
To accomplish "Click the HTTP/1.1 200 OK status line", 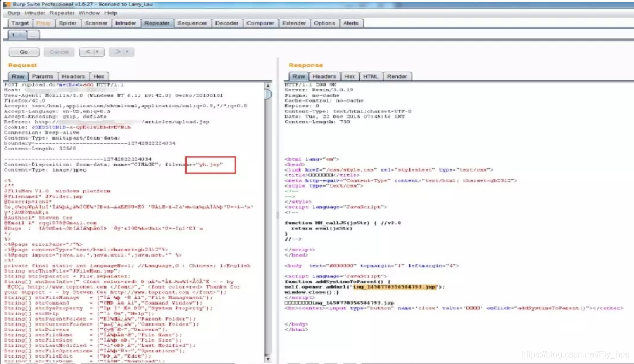I will 311,84.
